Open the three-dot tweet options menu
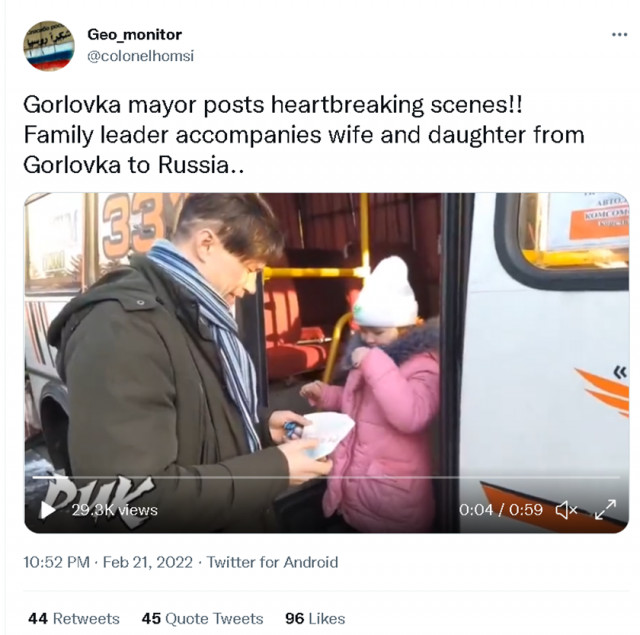Image resolution: width=640 pixels, height=635 pixels. tap(619, 35)
